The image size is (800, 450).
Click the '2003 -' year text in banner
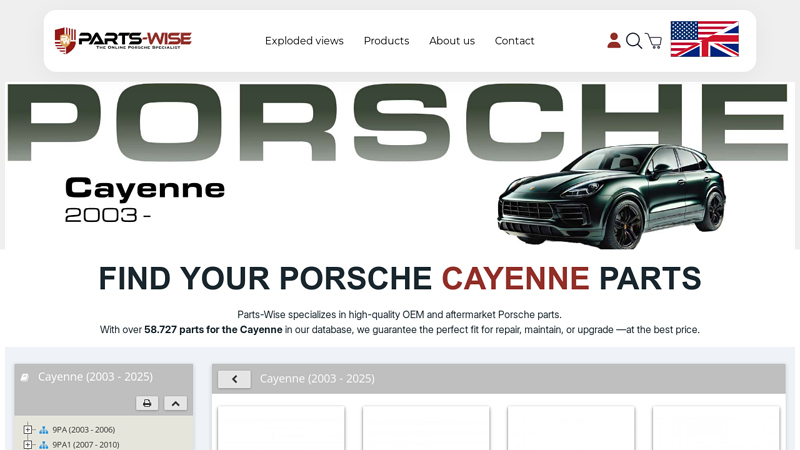pos(108,215)
